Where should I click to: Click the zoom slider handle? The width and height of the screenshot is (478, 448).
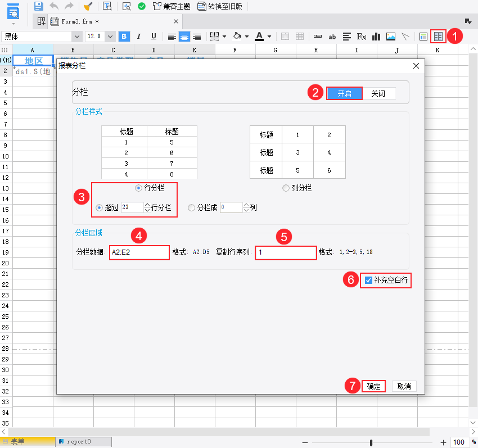[x=371, y=442]
